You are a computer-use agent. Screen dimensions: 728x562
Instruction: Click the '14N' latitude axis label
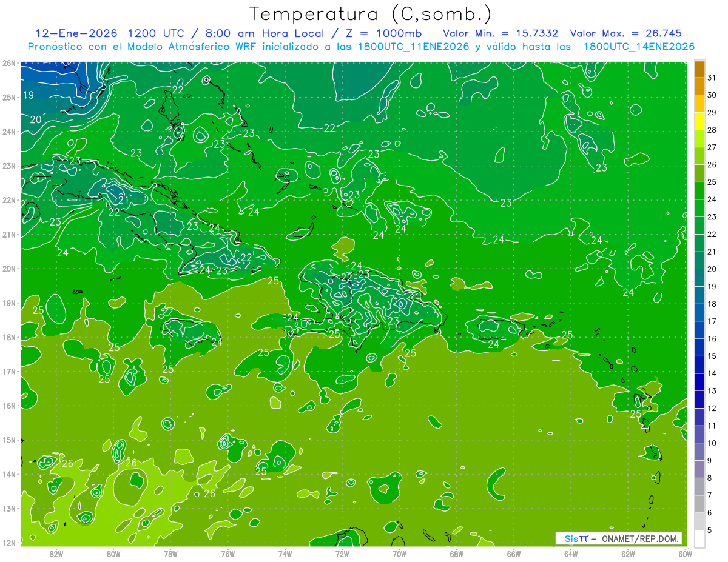tap(9, 474)
